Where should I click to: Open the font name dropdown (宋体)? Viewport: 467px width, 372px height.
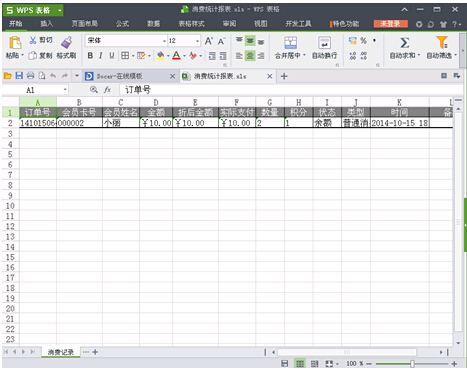164,41
